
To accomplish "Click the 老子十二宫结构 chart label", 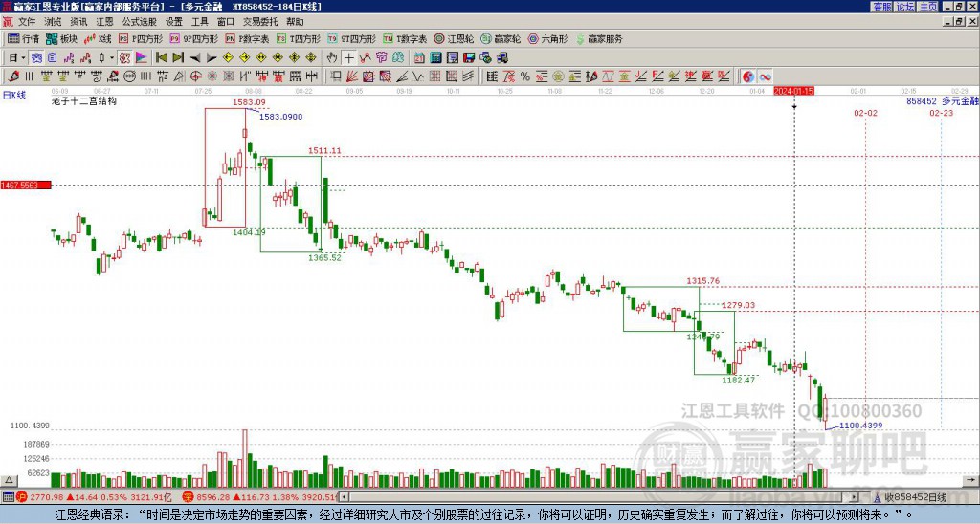I will [84, 100].
